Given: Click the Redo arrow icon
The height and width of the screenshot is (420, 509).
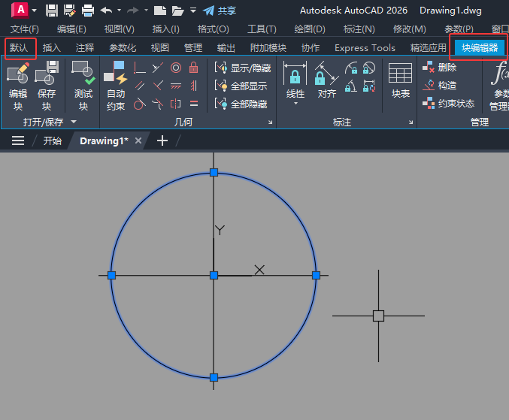Looking at the screenshot, I should point(133,11).
